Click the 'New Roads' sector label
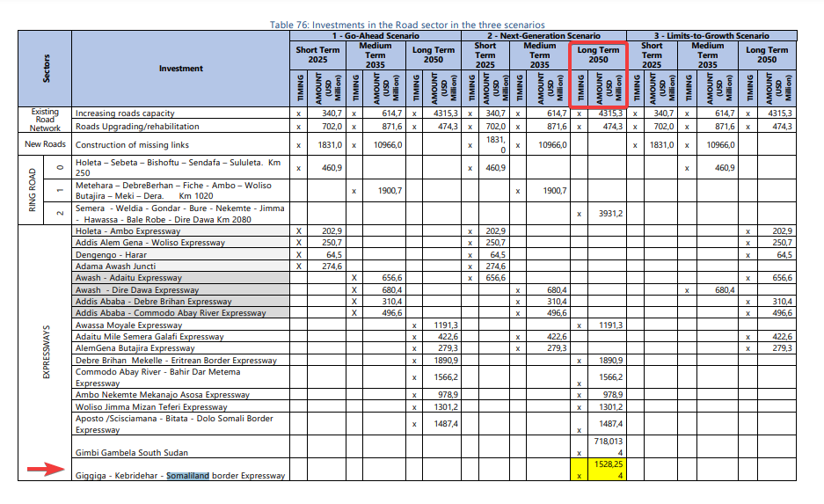Image resolution: width=824 pixels, height=504 pixels. [x=45, y=144]
